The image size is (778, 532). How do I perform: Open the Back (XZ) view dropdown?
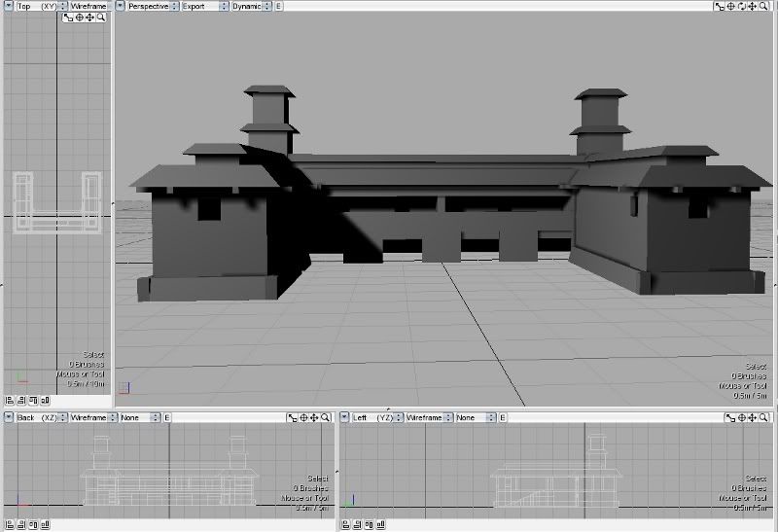40,417
